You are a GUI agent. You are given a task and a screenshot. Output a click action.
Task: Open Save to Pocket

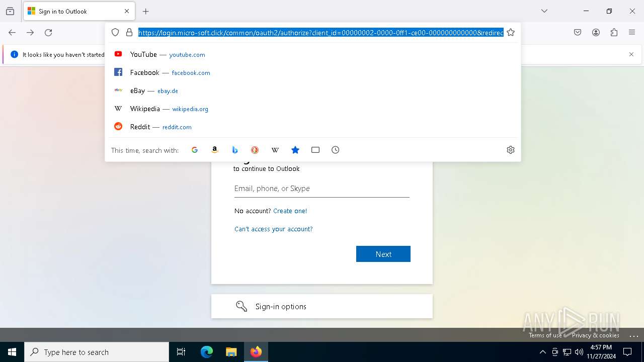[578, 33]
